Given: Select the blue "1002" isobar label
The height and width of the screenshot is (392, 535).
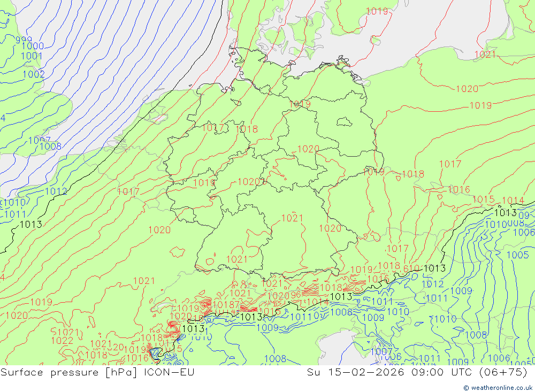Looking at the screenshot, I should 33,74.
